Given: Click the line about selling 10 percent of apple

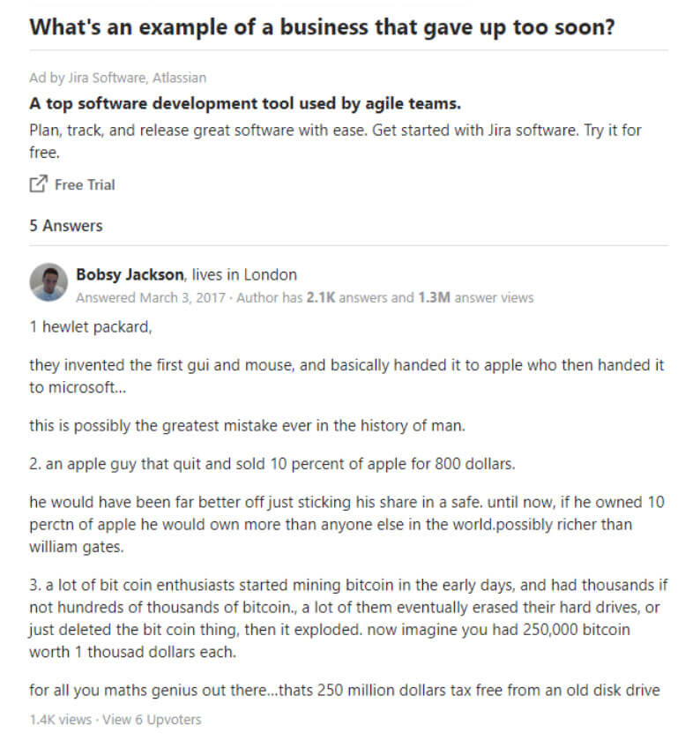Looking at the screenshot, I should click(272, 464).
